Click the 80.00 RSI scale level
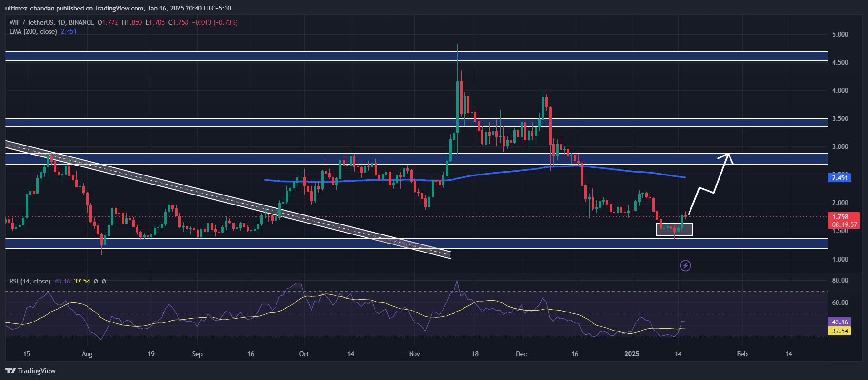868x380 pixels. (x=840, y=280)
